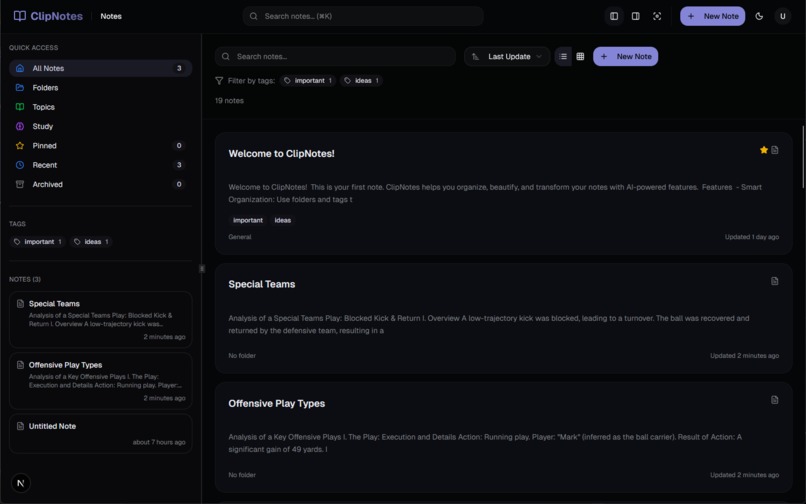
Task: Open Special Teams note in sidebar list
Action: pyautogui.click(x=100, y=319)
